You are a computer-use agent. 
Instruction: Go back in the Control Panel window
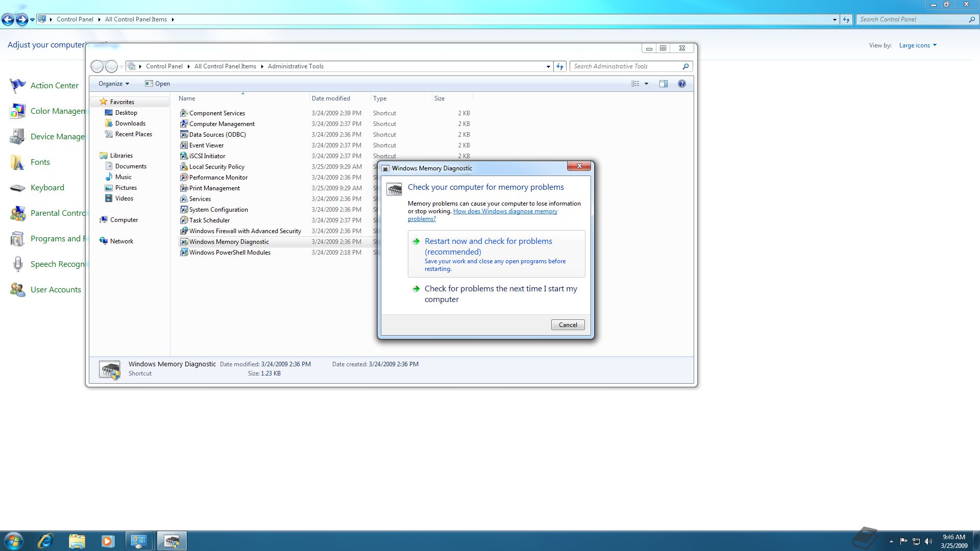(8, 20)
